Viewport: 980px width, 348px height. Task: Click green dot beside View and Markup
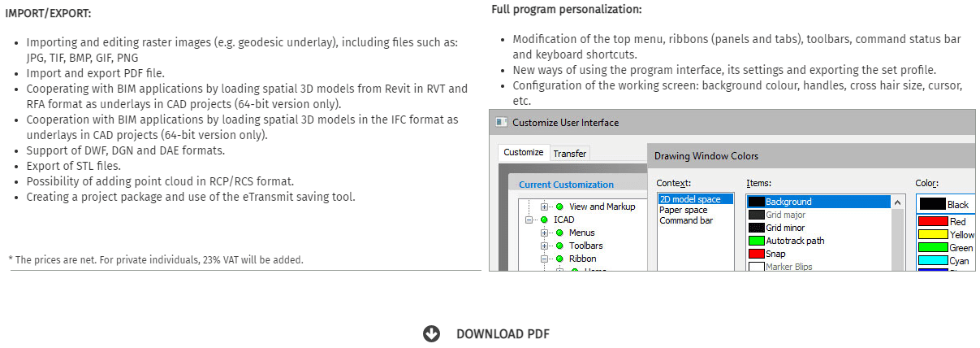(560, 207)
